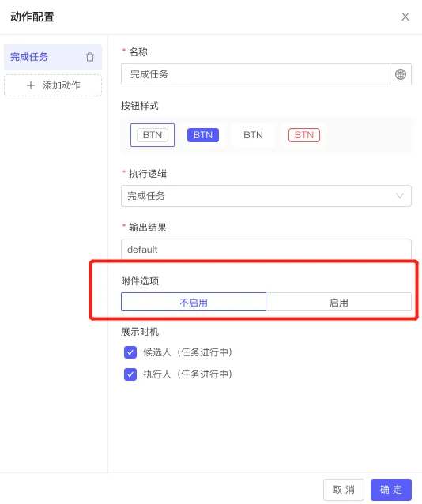
Task: Focus the 输出结果 default field
Action: [x=266, y=250]
